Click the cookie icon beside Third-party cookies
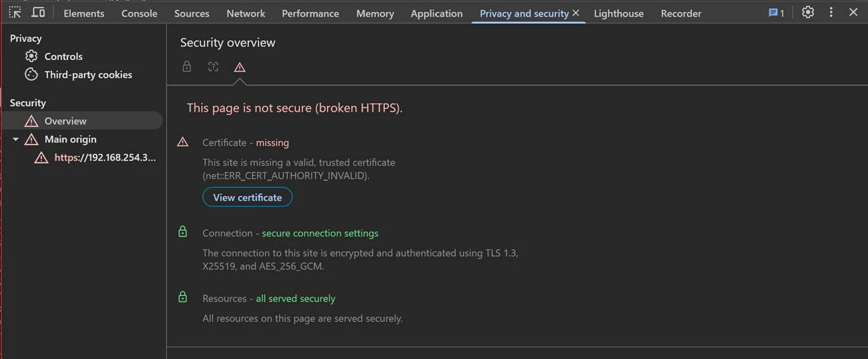Screen dimensions: 868x359 click(x=31, y=74)
